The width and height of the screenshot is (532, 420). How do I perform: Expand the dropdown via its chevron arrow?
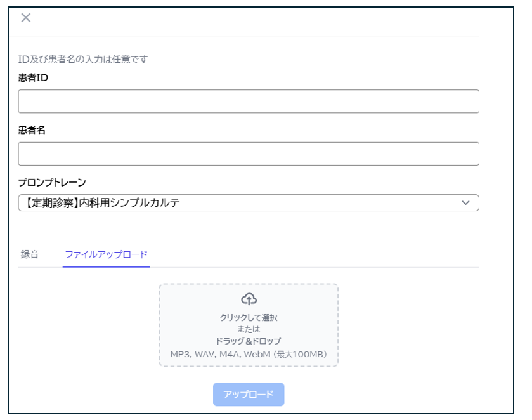465,203
